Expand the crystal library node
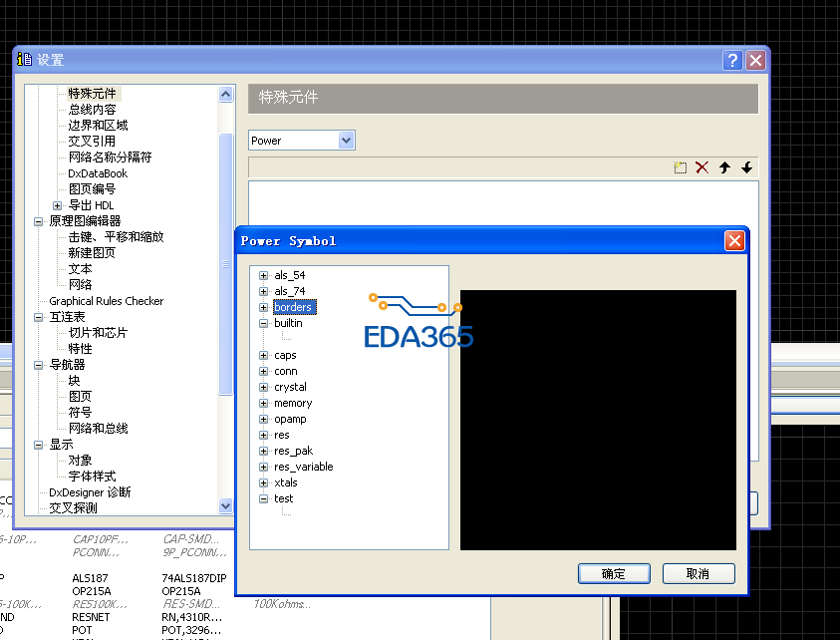 [x=263, y=387]
